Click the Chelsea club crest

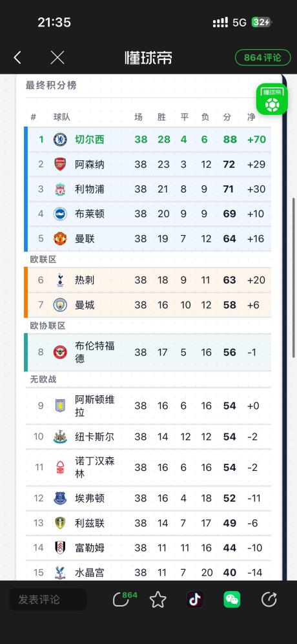click(61, 140)
